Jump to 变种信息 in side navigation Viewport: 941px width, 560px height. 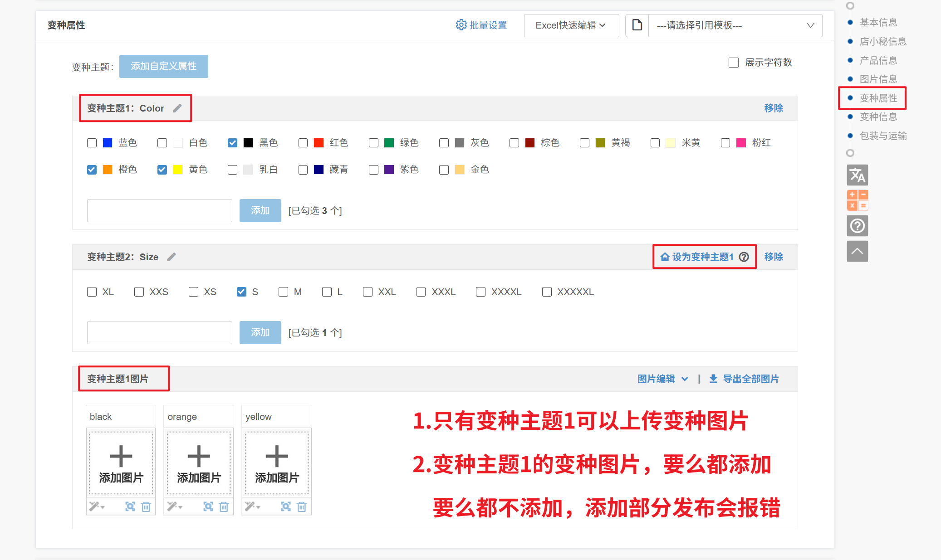(878, 117)
